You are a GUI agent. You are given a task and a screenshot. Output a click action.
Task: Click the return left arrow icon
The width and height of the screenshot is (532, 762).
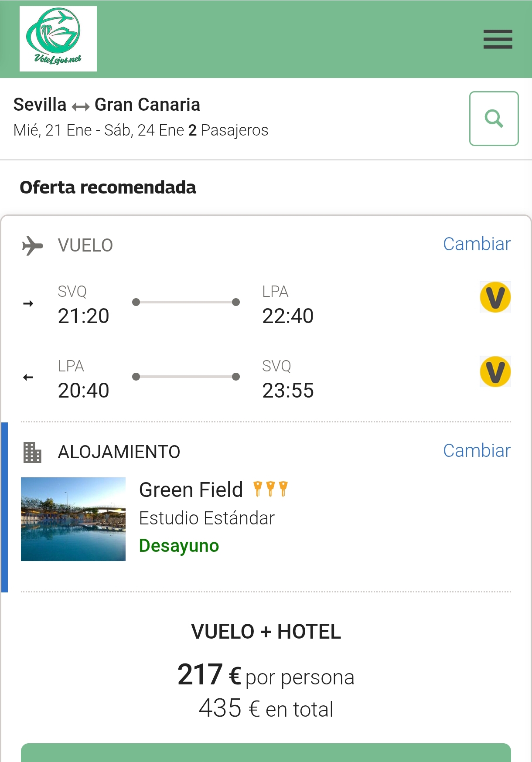point(28,378)
